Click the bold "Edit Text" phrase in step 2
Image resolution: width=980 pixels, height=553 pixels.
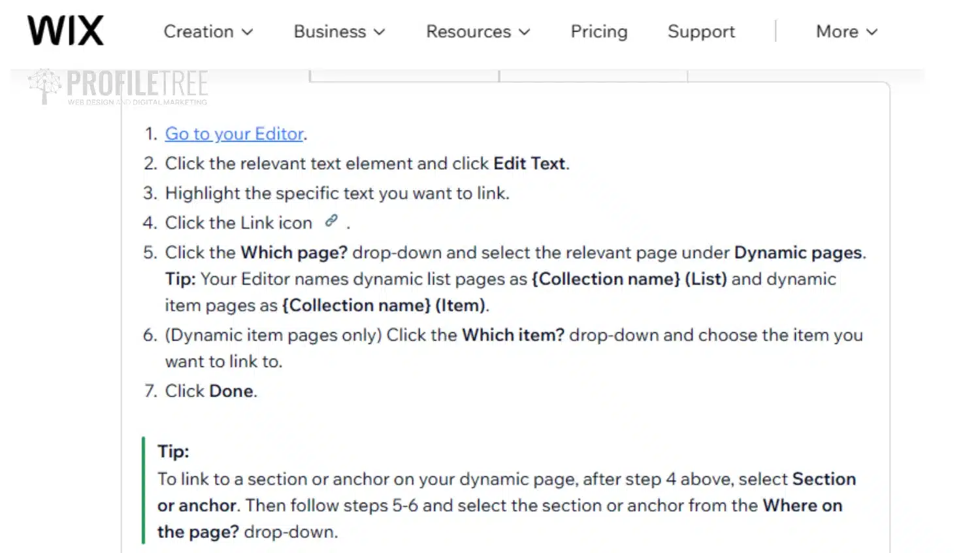tap(529, 163)
